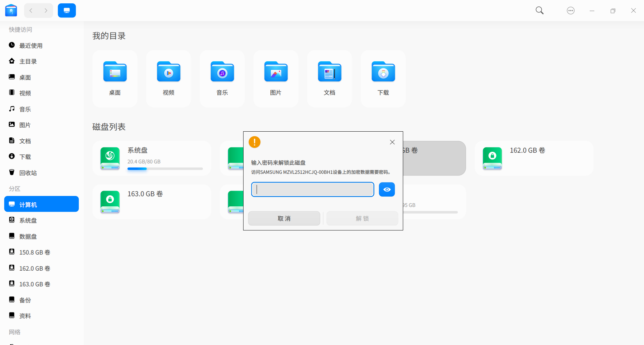This screenshot has width=644, height=345.
Task: Select the 最近使用 sidebar item
Action: [x=31, y=46]
